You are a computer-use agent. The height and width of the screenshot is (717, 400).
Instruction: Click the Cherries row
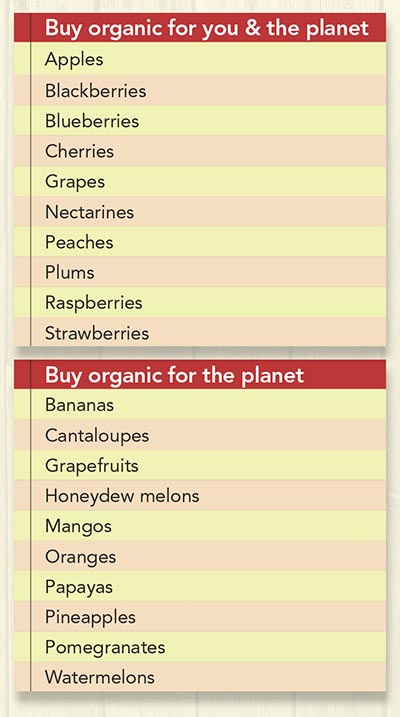(x=200, y=151)
